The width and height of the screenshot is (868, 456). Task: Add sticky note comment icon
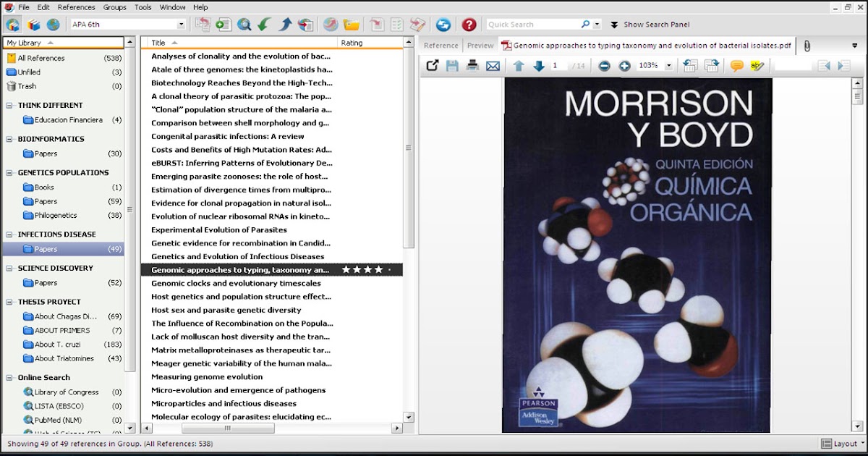click(737, 65)
